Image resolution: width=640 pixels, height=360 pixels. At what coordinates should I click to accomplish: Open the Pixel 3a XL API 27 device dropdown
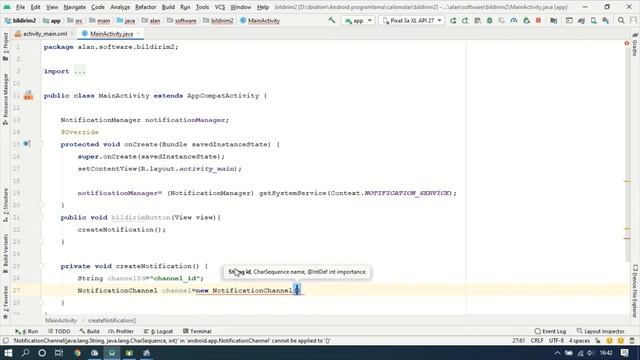411,20
